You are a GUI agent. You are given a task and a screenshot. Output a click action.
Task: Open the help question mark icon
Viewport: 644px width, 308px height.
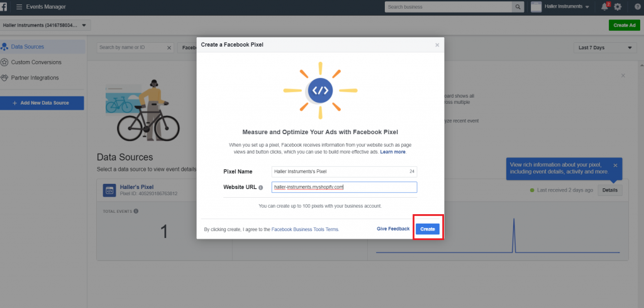[637, 7]
